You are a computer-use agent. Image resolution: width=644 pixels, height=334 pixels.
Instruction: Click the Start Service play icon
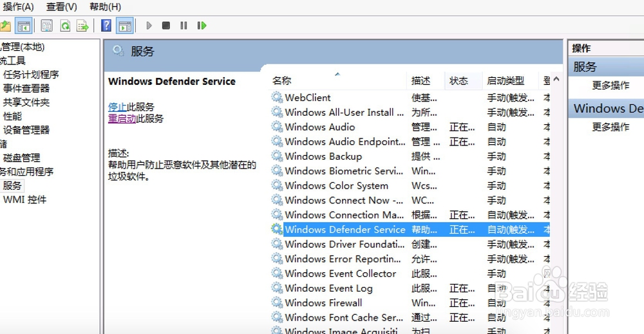(x=149, y=26)
